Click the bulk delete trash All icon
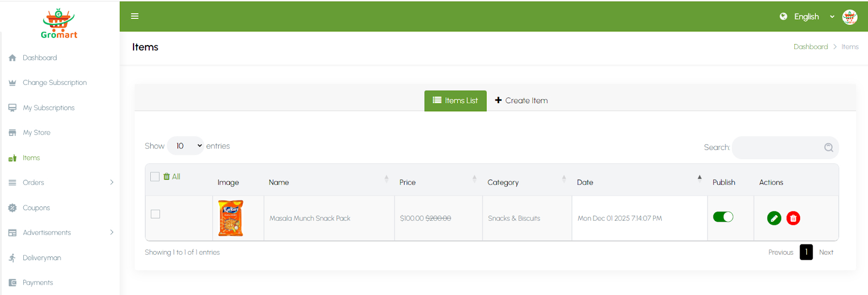The image size is (868, 295). pos(167,177)
